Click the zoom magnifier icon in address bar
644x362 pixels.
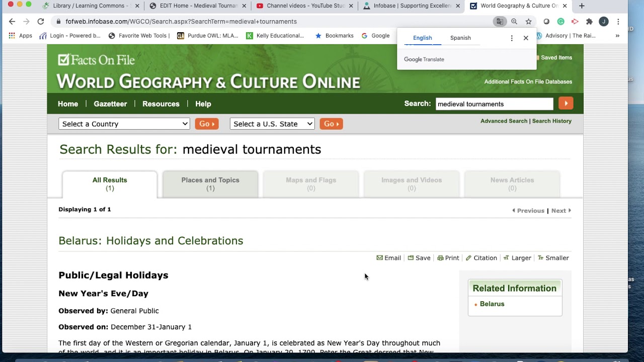pyautogui.click(x=514, y=22)
